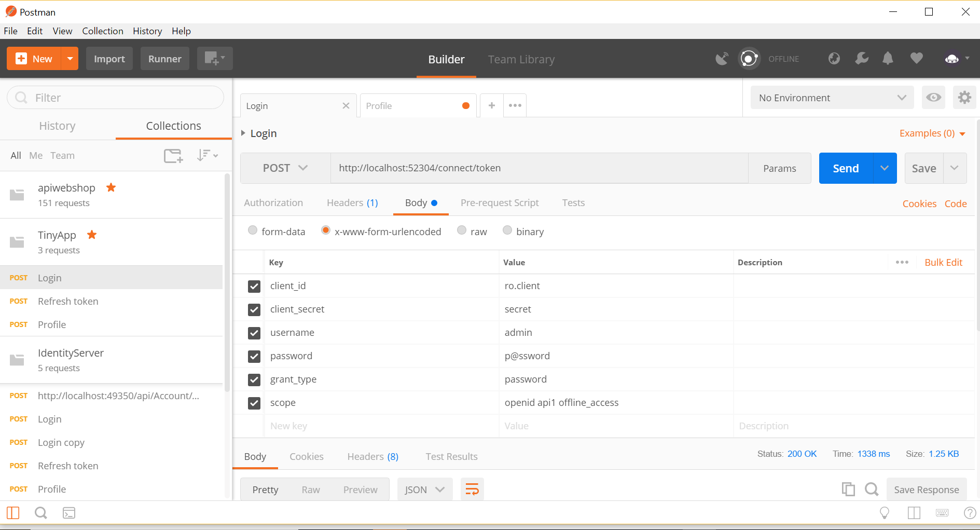980x530 pixels.
Task: Select the raw body type
Action: point(462,230)
